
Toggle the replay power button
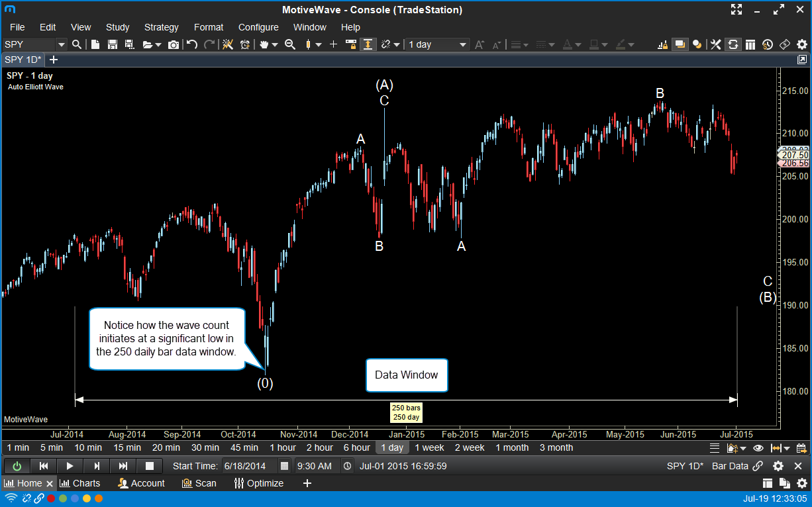point(17,466)
